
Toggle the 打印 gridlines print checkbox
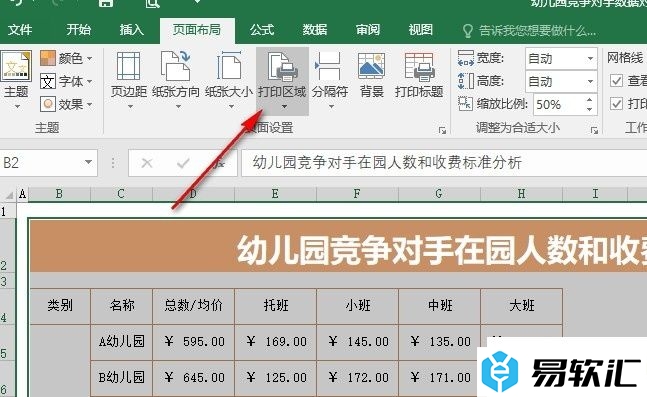tap(616, 104)
